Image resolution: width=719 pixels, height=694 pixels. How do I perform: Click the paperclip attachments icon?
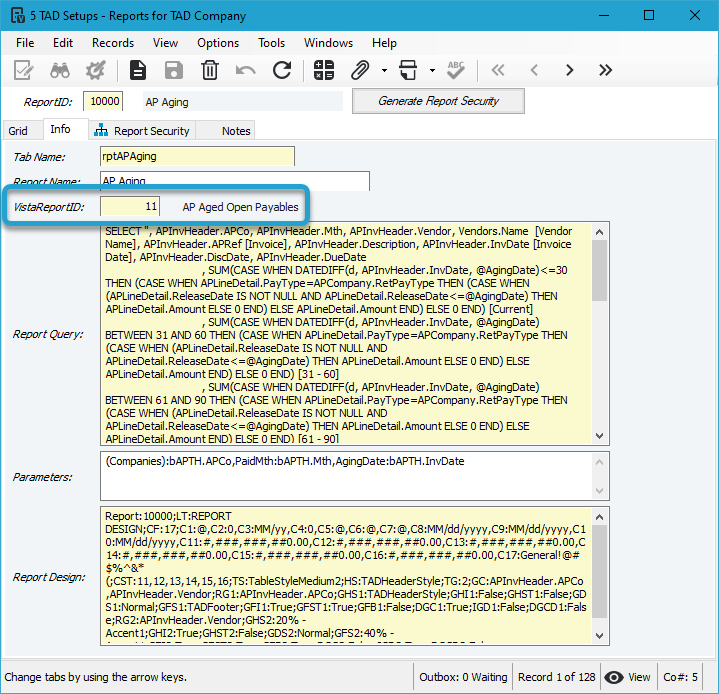click(x=360, y=70)
